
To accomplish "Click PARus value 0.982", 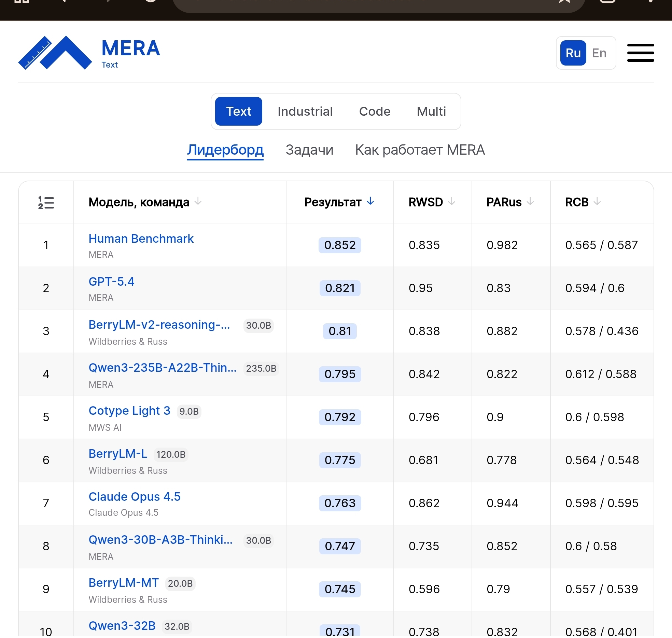I will click(x=502, y=245).
